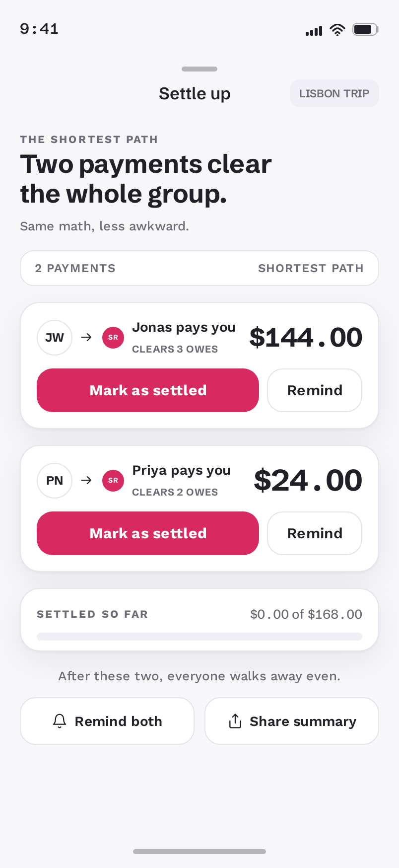Viewport: 399px width, 868px height.
Task: Select the 2 PAYMENTS label
Action: [75, 268]
